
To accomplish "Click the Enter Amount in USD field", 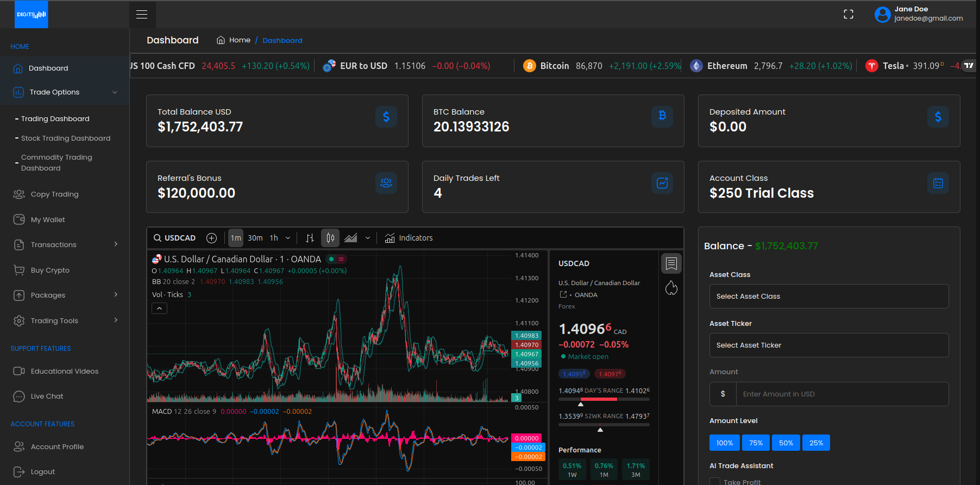I will 842,394.
